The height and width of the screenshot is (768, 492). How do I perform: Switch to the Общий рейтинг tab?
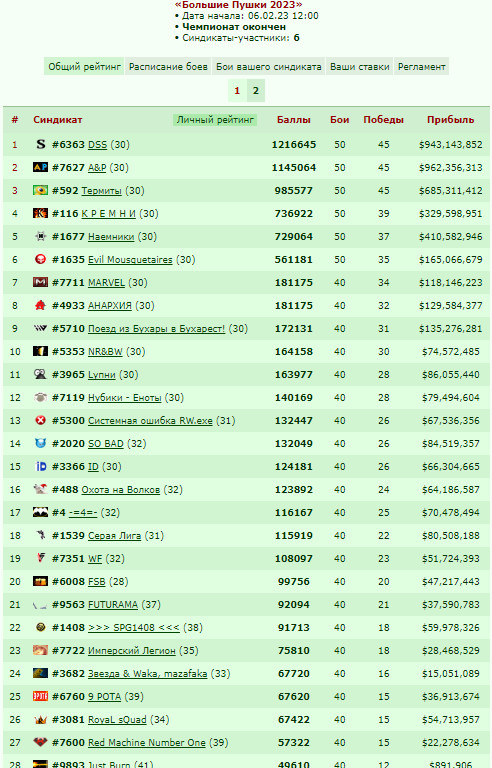coord(84,67)
